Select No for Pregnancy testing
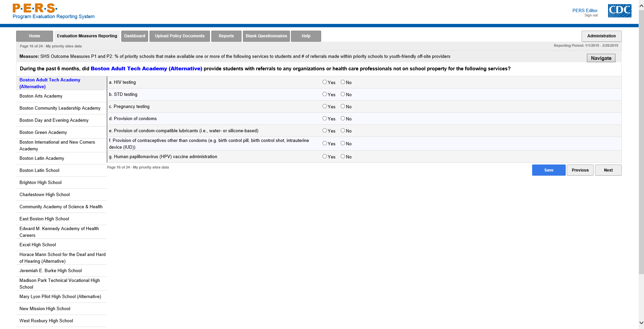Image resolution: width=644 pixels, height=329 pixels. click(343, 106)
